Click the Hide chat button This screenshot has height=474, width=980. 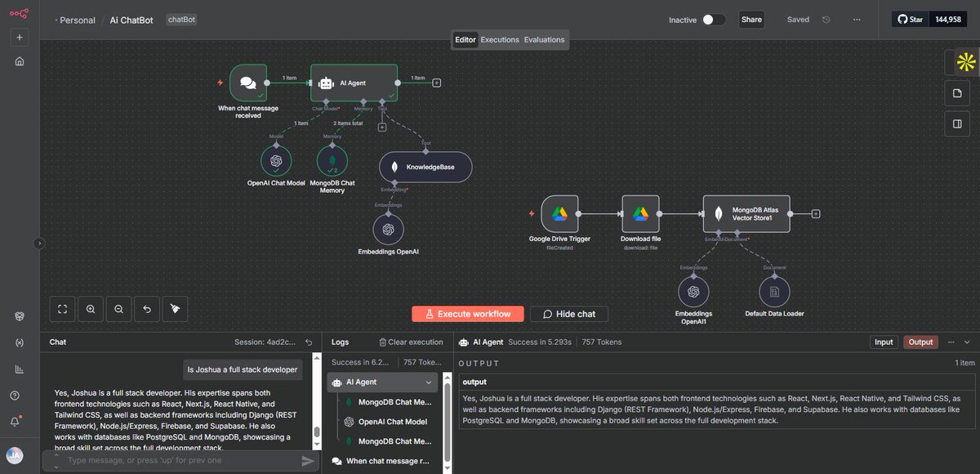[x=569, y=314]
